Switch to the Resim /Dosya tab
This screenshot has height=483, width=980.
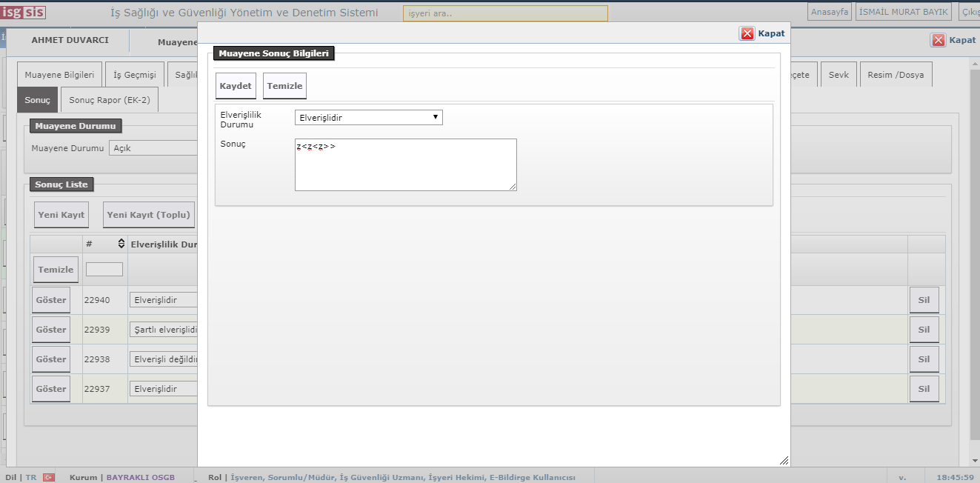coord(896,75)
